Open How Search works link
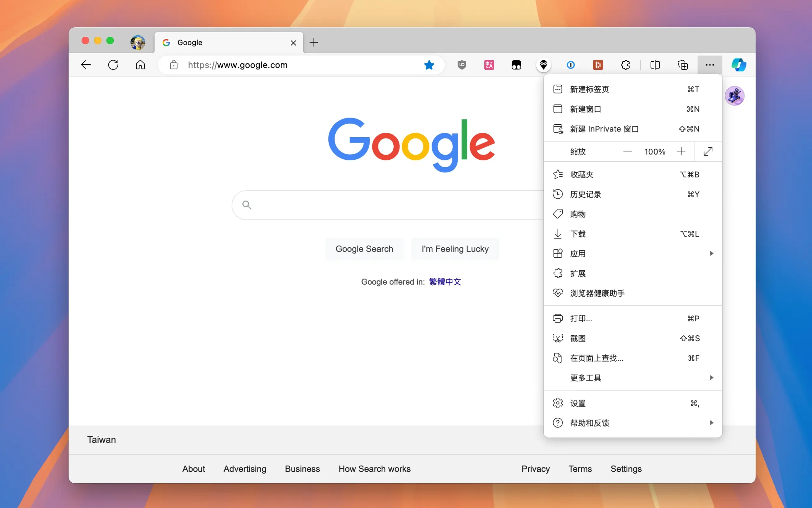Image resolution: width=812 pixels, height=508 pixels. pyautogui.click(x=375, y=469)
